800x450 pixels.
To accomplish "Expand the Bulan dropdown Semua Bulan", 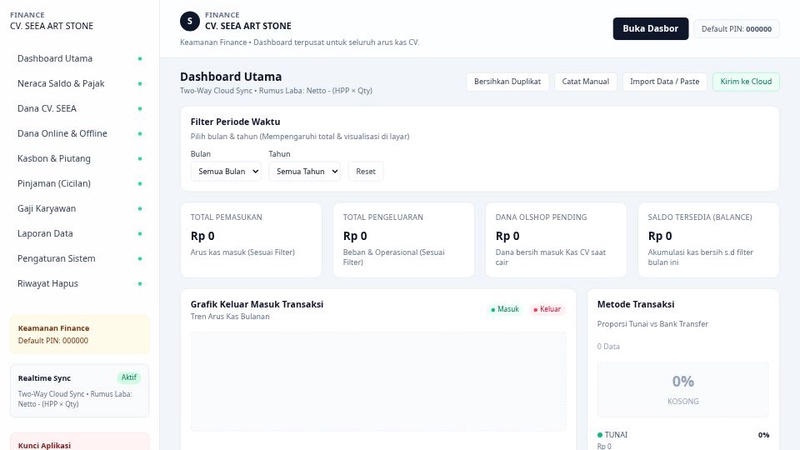I will click(x=226, y=171).
